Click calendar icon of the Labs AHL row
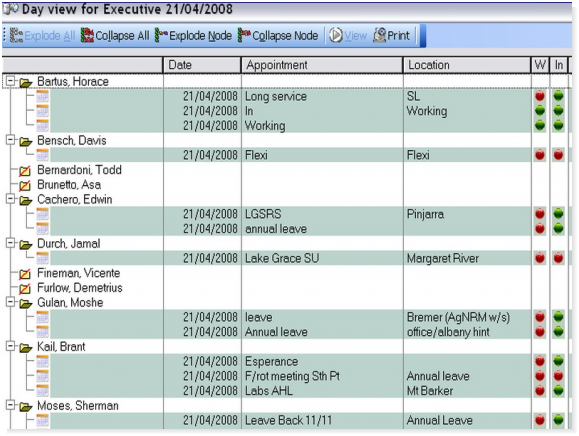579x436 pixels. point(42,391)
